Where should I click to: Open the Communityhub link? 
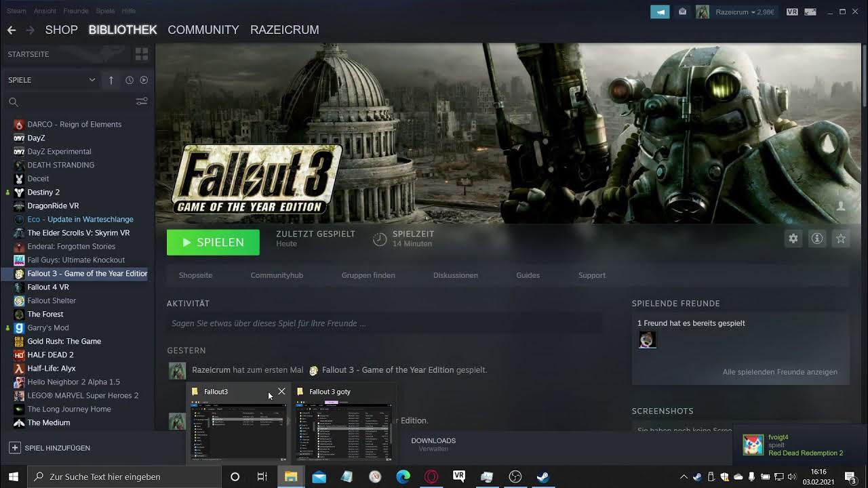click(x=277, y=275)
